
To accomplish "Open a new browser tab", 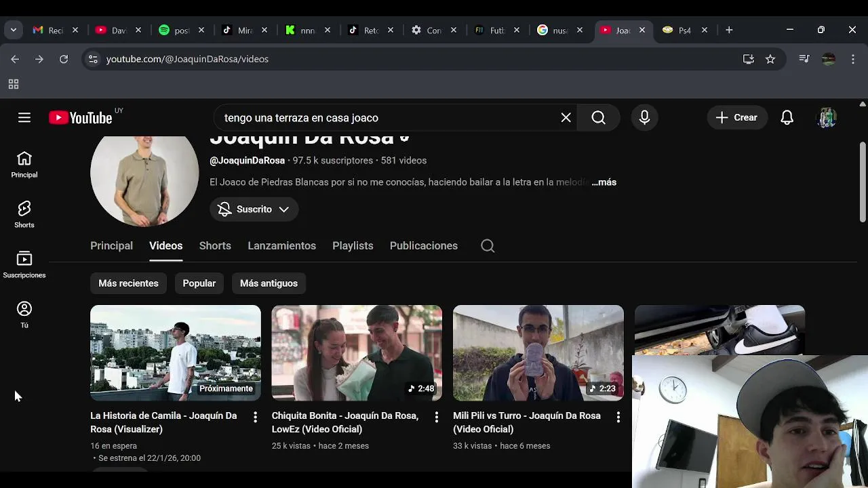I will tap(729, 30).
